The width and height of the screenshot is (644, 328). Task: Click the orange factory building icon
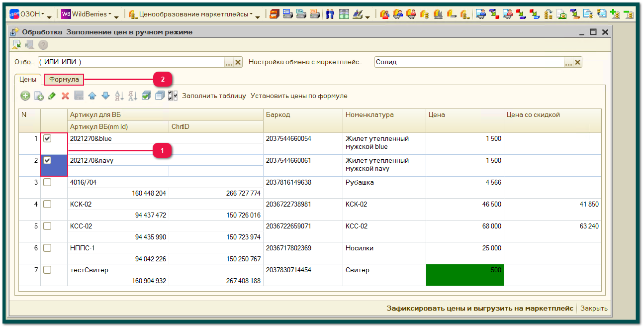[438, 14]
